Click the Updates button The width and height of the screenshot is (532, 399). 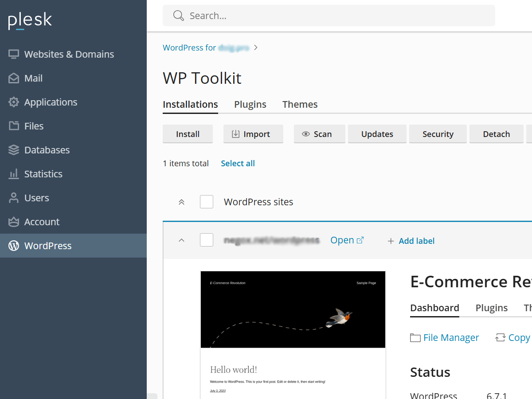(377, 134)
